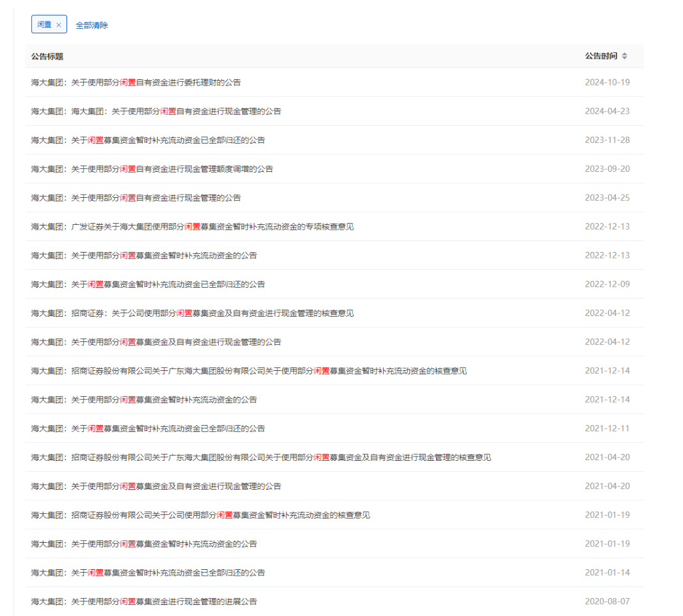This screenshot has width=683, height=616.
Task: Open 招商证券：关于公司使用部分闲置募集资金 核查意见
Action: (193, 313)
